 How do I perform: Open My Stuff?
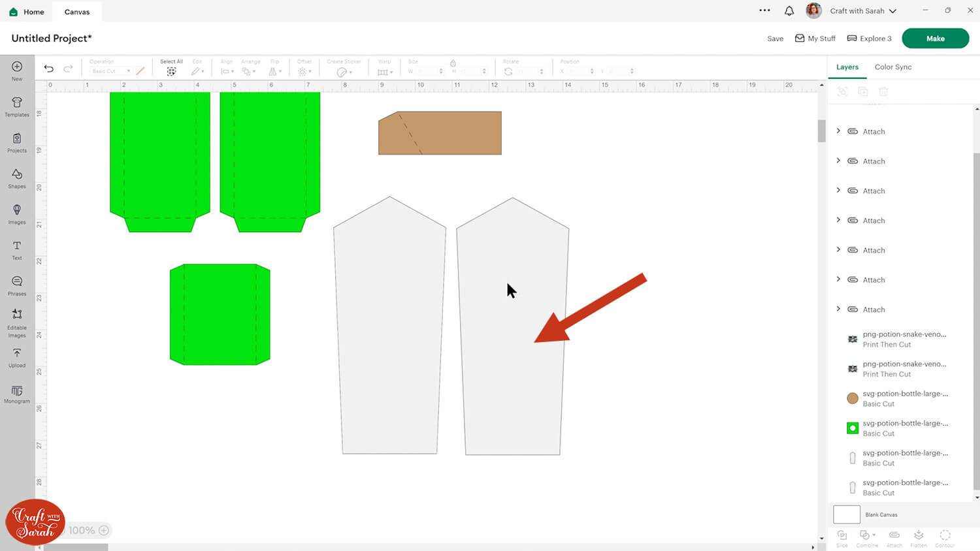click(x=815, y=39)
